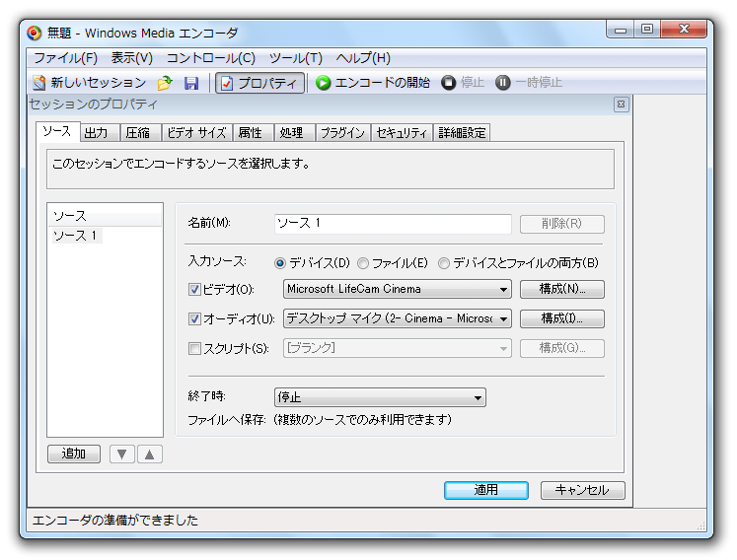737x560 pixels.
Task: Click the 停止 stop icon in toolbar
Action: point(448,83)
